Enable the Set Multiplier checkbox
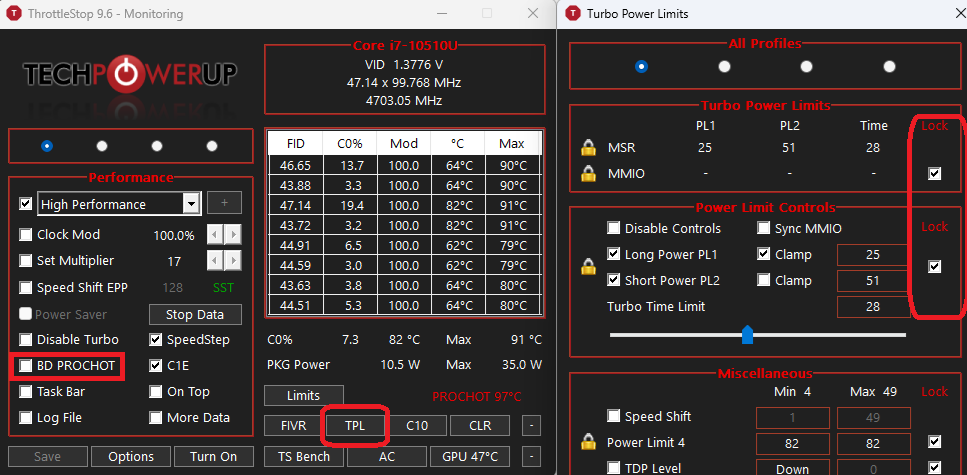The image size is (967, 475). (25, 261)
